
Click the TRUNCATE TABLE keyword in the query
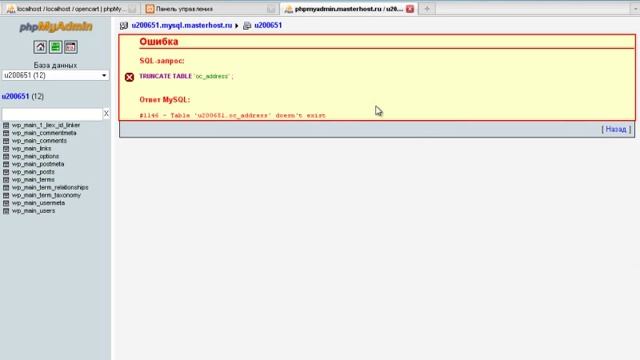(165, 76)
